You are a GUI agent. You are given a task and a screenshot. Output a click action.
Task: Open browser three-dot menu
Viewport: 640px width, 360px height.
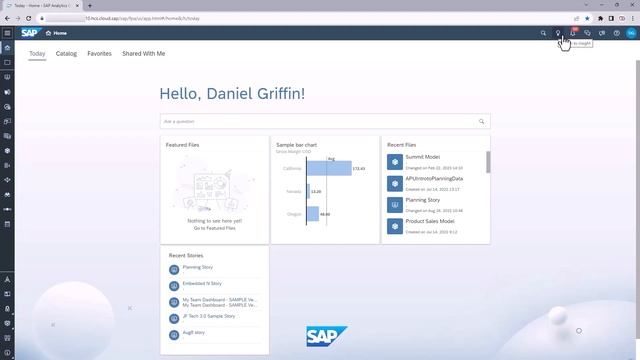point(633,18)
